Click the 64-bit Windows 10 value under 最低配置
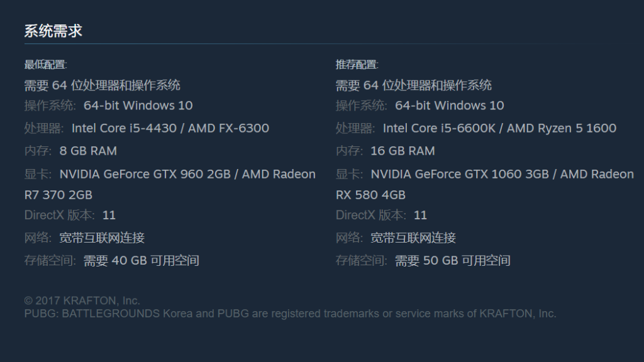 point(138,106)
